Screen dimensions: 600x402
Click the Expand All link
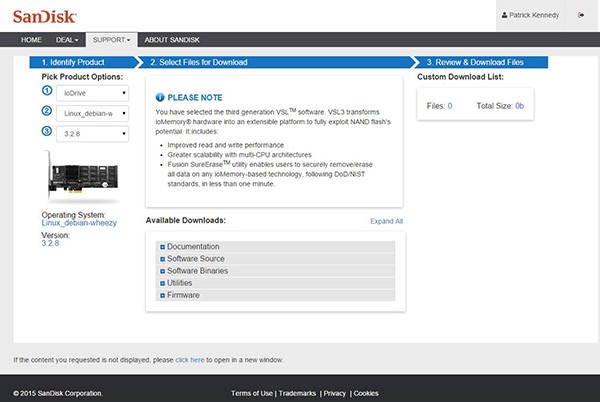coord(386,221)
